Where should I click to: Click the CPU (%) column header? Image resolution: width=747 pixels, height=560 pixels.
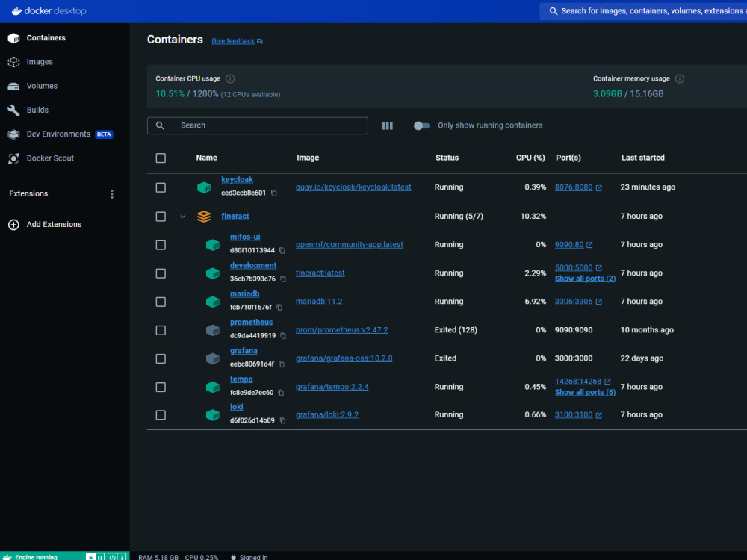(530, 158)
